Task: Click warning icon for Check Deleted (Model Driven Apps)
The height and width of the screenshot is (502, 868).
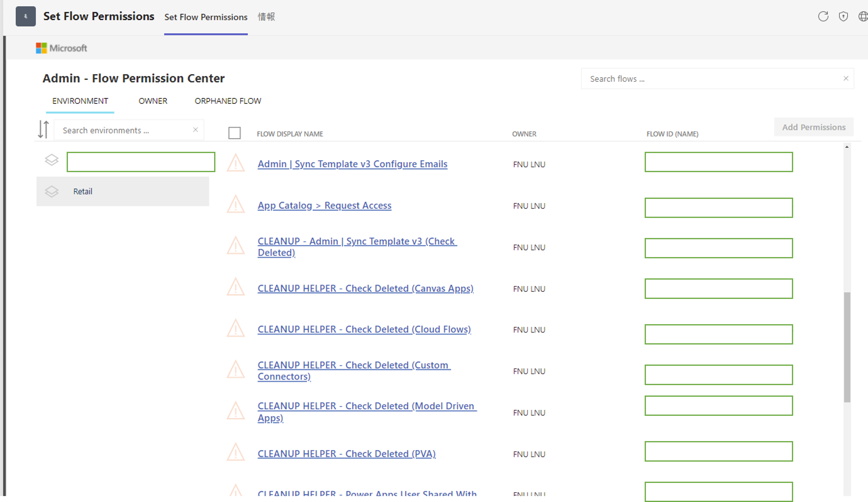Action: pos(236,411)
